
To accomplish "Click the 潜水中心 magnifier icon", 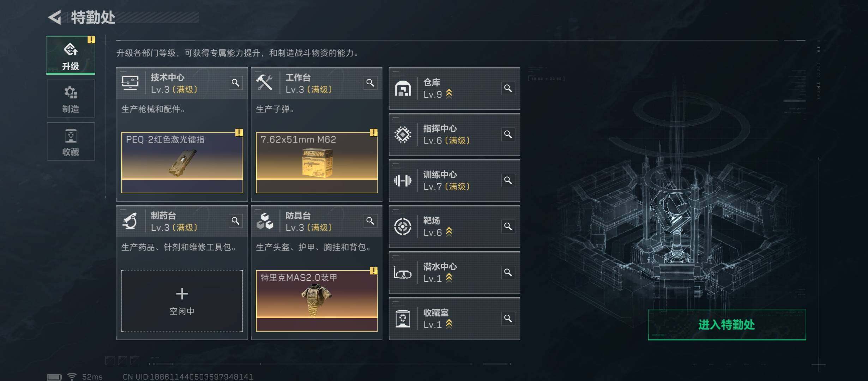I will (x=508, y=272).
